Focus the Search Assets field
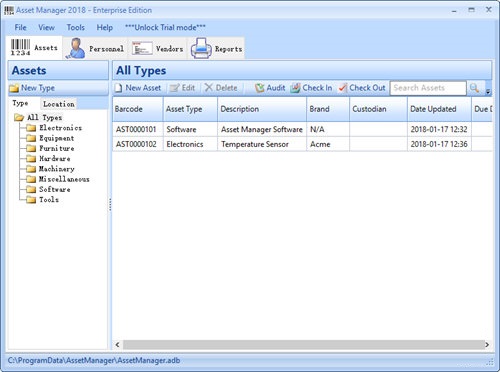500x372 pixels. tap(428, 88)
